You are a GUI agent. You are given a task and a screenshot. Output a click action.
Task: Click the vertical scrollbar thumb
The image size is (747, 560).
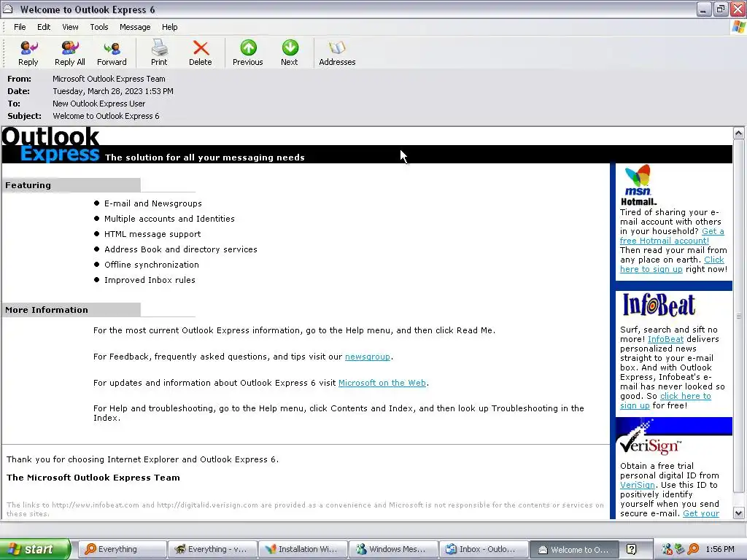(738, 316)
